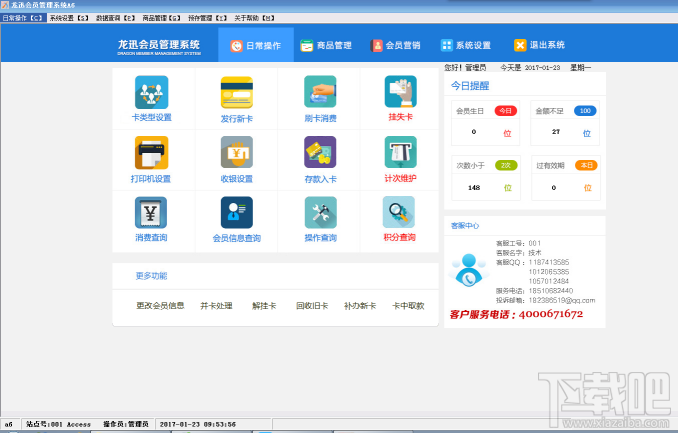Click the green 2次 badge for 次数小于

click(x=506, y=165)
